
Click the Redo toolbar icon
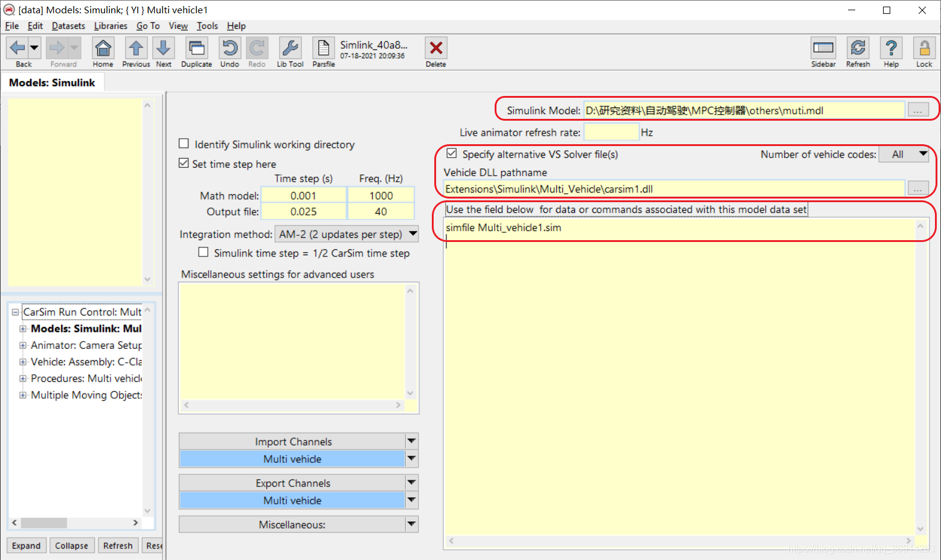click(257, 48)
